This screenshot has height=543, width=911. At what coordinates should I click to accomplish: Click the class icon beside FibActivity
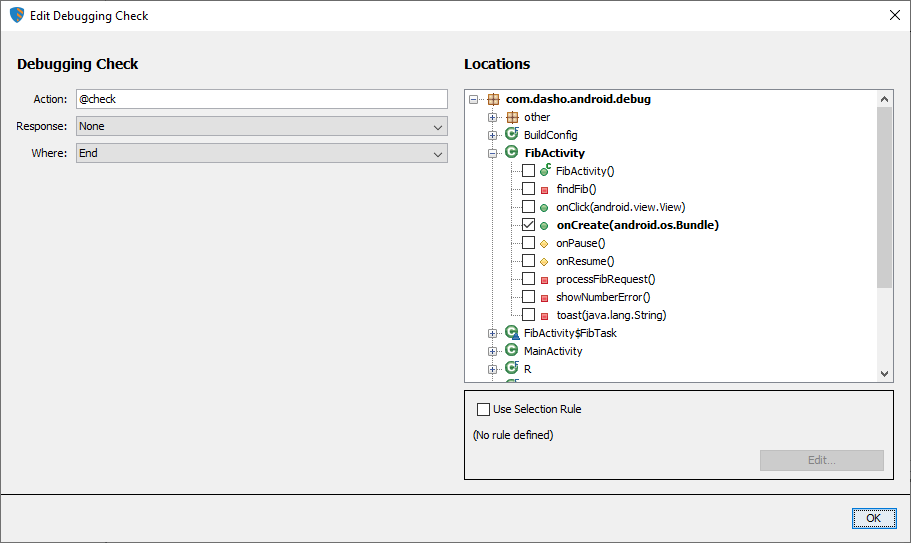point(511,152)
